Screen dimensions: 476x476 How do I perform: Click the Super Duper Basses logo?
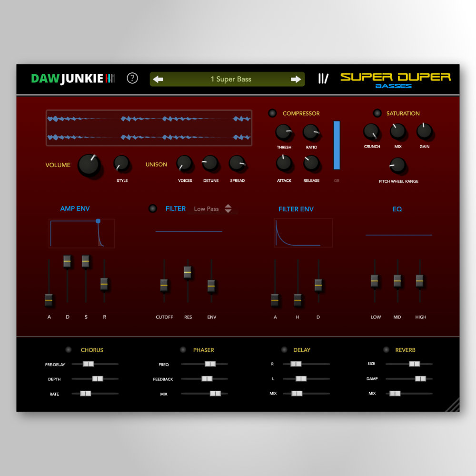[396, 80]
